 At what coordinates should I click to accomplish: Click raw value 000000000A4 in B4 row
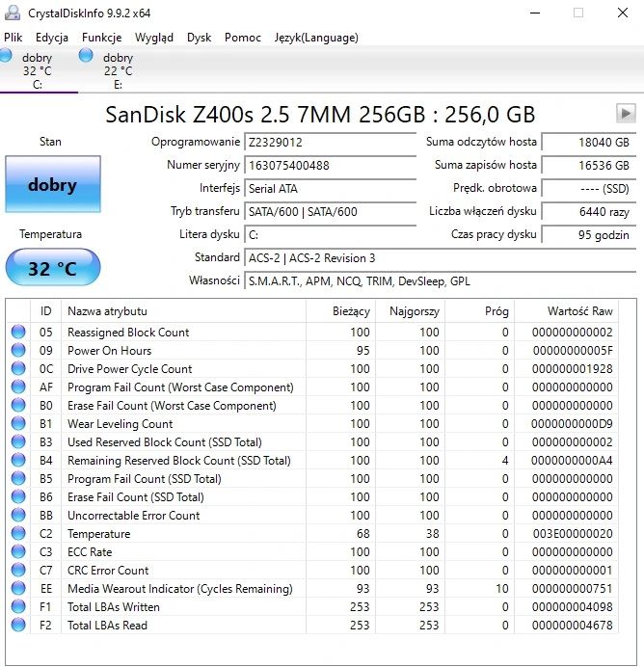[572, 461]
